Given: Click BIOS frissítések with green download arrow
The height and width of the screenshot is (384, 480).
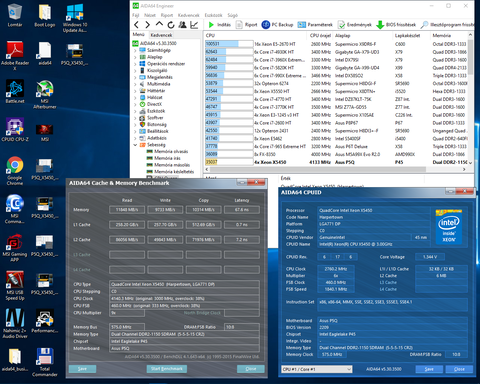Looking at the screenshot, I should (396, 25).
